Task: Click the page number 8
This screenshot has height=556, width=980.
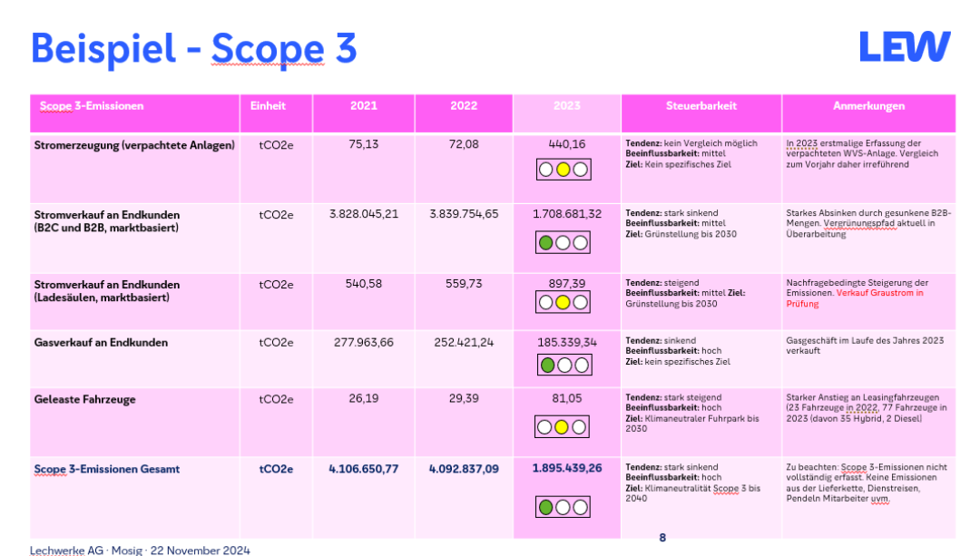Action: [662, 537]
